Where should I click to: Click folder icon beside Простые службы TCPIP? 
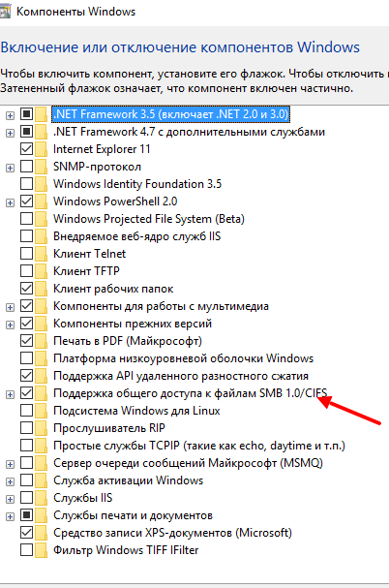(42, 446)
